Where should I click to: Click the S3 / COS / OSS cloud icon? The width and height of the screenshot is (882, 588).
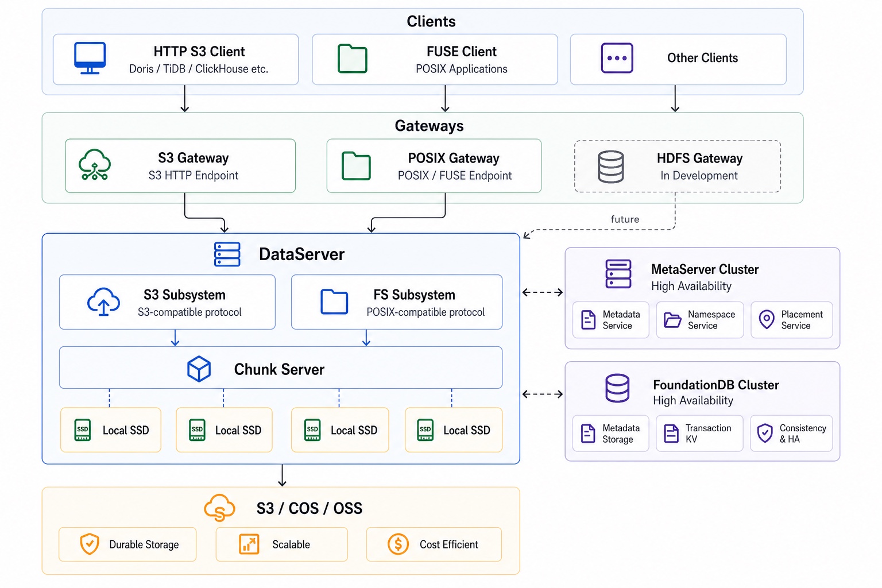point(220,508)
